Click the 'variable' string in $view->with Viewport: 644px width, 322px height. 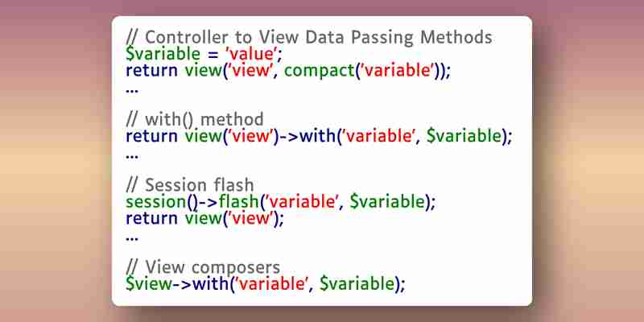[271, 284]
